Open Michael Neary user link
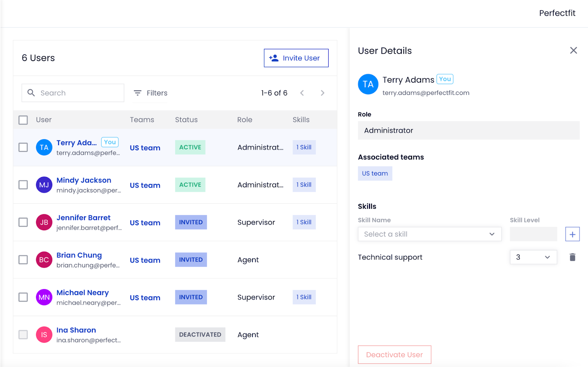The width and height of the screenshot is (588, 367). [83, 293]
